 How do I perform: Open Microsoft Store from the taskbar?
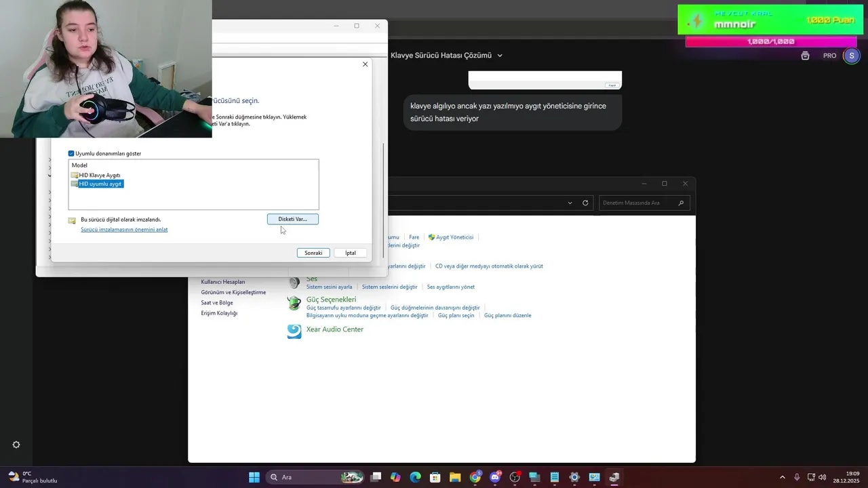pyautogui.click(x=435, y=477)
